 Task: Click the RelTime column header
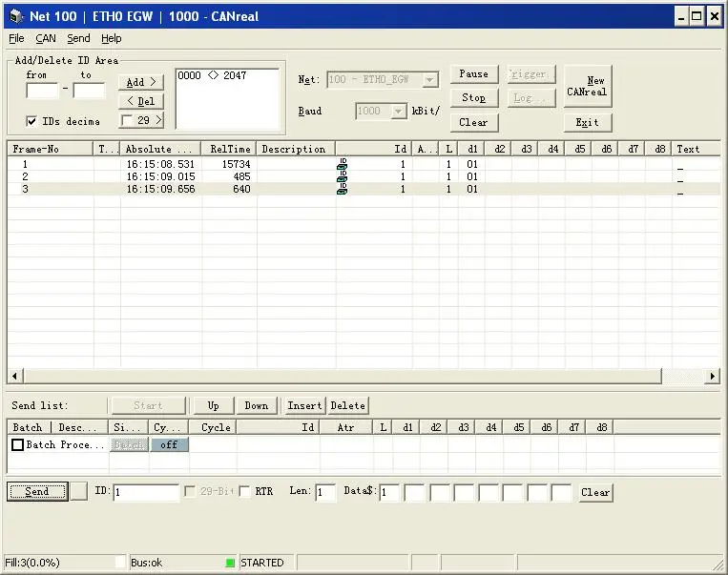pos(228,149)
